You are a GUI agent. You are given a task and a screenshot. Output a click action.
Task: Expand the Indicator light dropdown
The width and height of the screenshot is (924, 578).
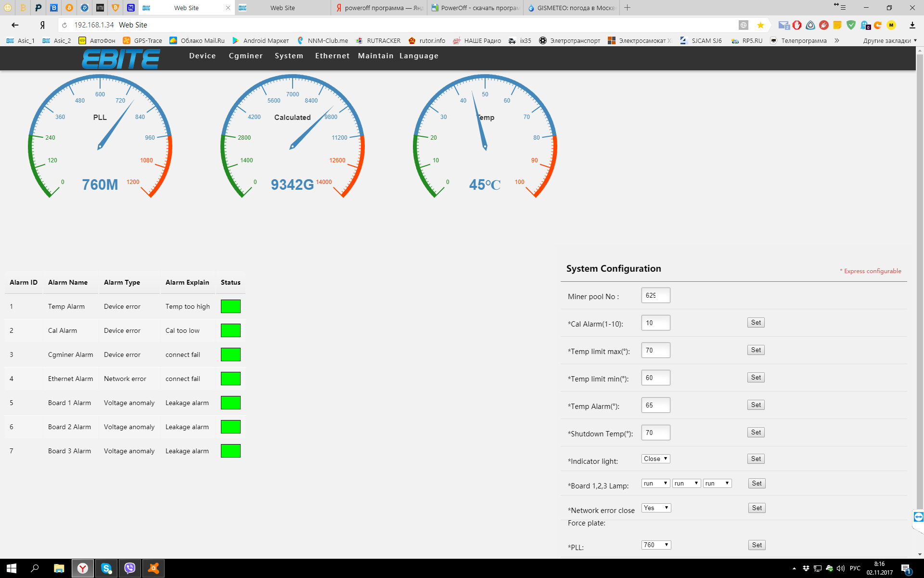655,459
